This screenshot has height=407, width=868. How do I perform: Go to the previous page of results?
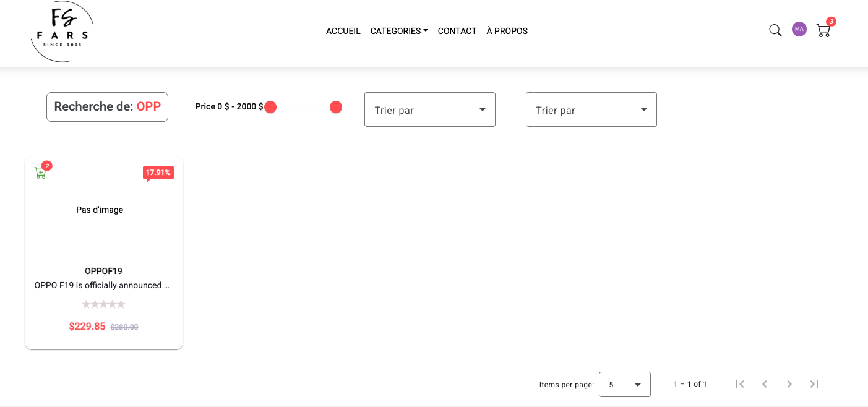pos(764,384)
